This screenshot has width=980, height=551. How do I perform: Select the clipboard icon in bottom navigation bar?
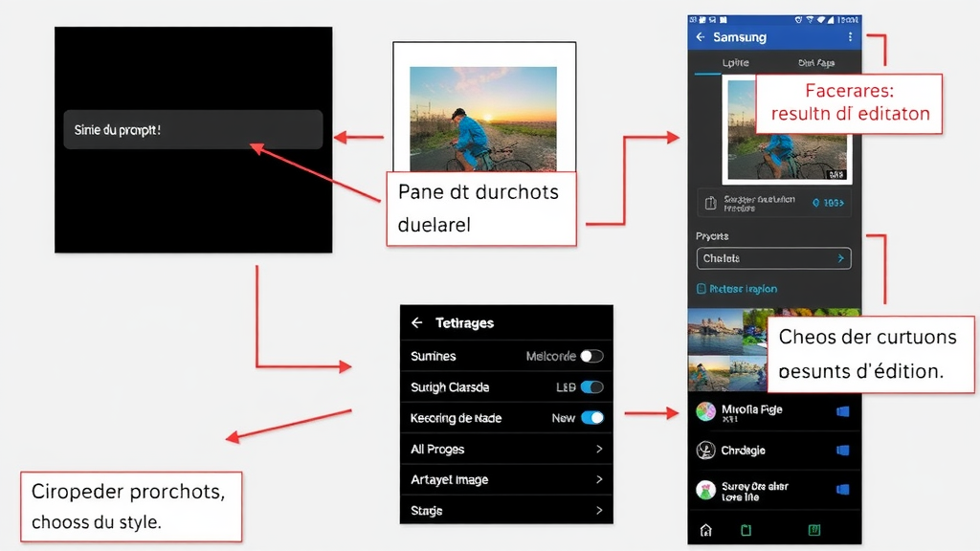(x=746, y=529)
